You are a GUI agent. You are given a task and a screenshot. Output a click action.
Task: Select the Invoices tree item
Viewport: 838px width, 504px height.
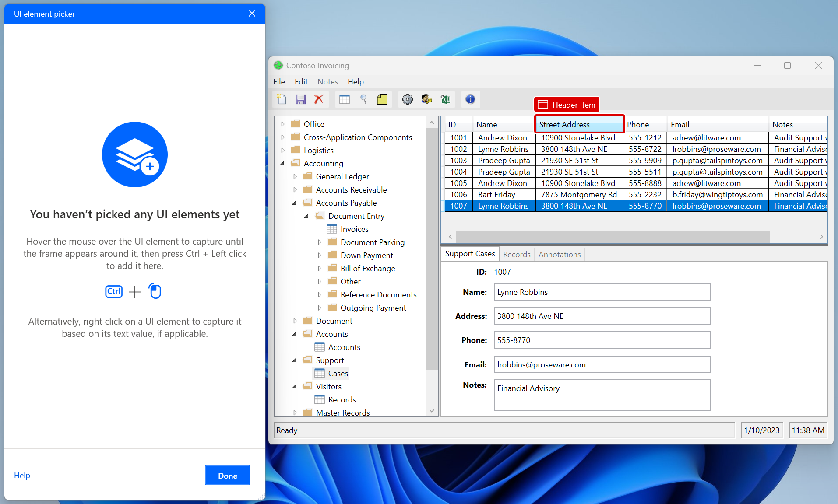354,229
